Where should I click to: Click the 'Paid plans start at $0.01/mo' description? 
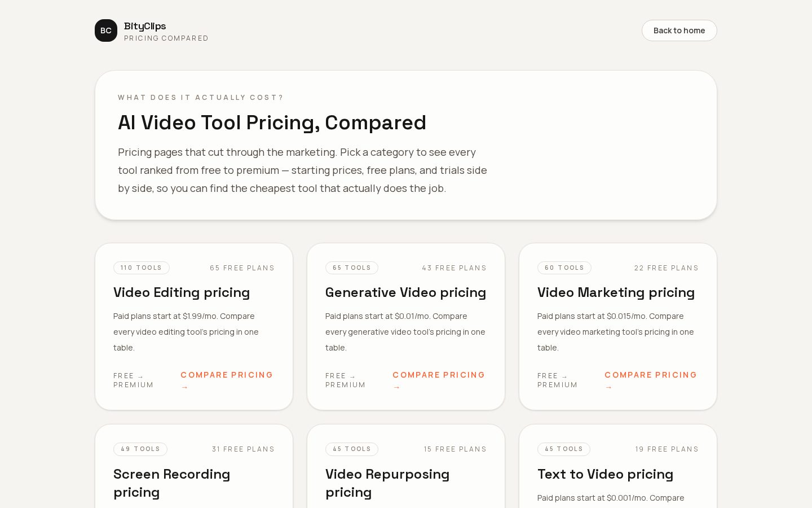(405, 332)
